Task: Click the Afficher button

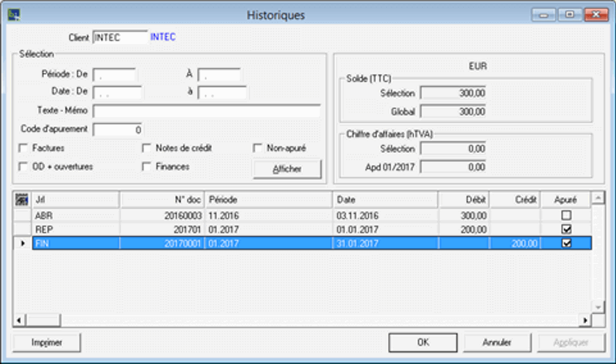Action: click(287, 169)
